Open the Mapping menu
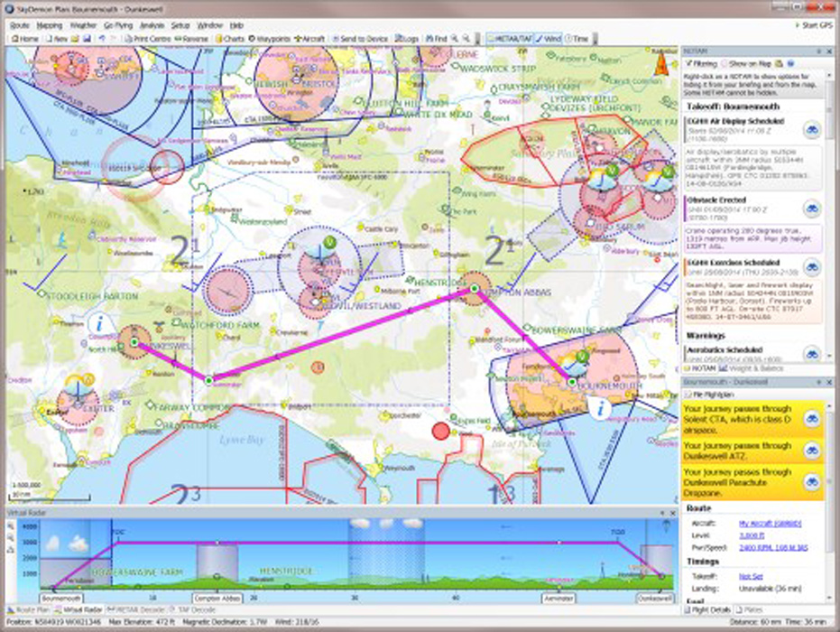Screen dimensions: 840x632 (x=50, y=25)
